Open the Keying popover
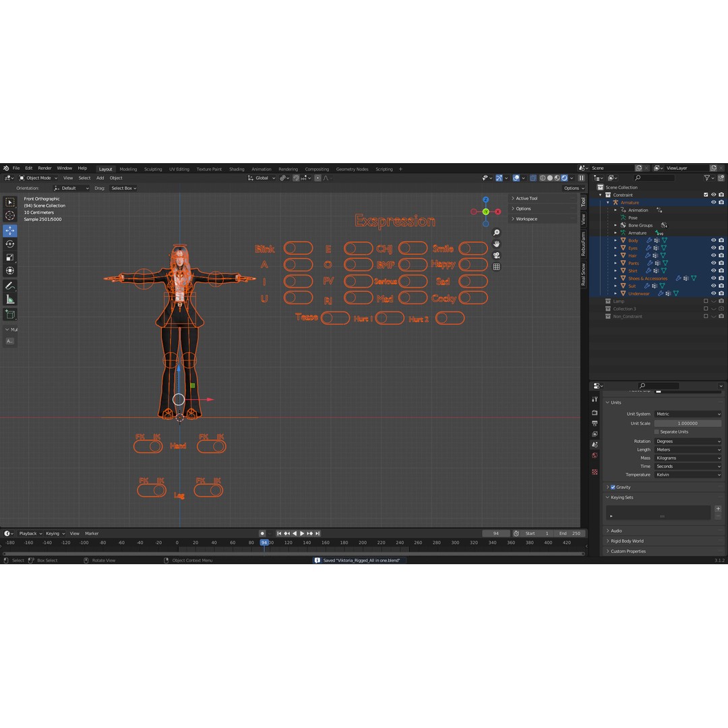The height and width of the screenshot is (728, 728). (55, 533)
